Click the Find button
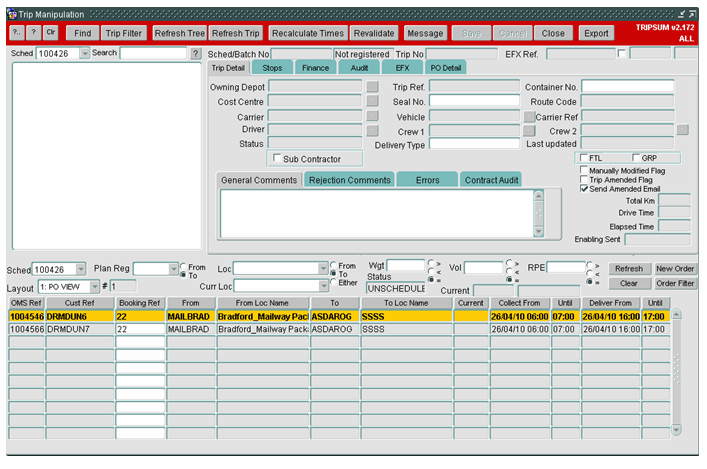This screenshot has width=707, height=469. (83, 33)
